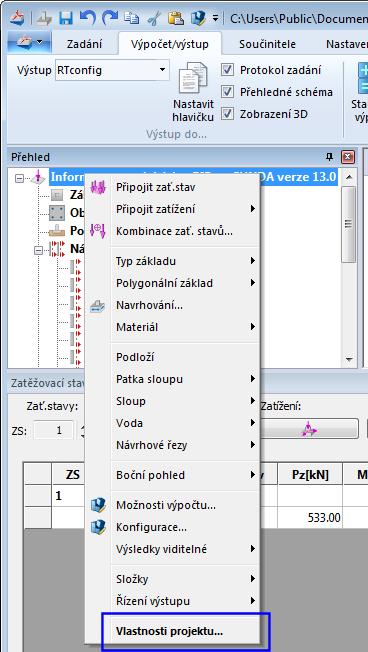Collapse the Ná... tree node

click(x=39, y=250)
